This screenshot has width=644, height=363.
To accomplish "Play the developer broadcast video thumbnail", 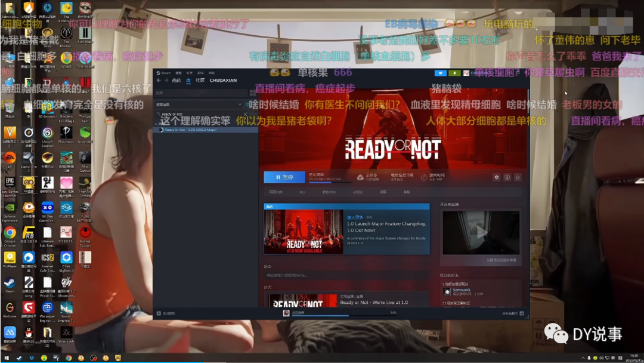I will coord(481,233).
